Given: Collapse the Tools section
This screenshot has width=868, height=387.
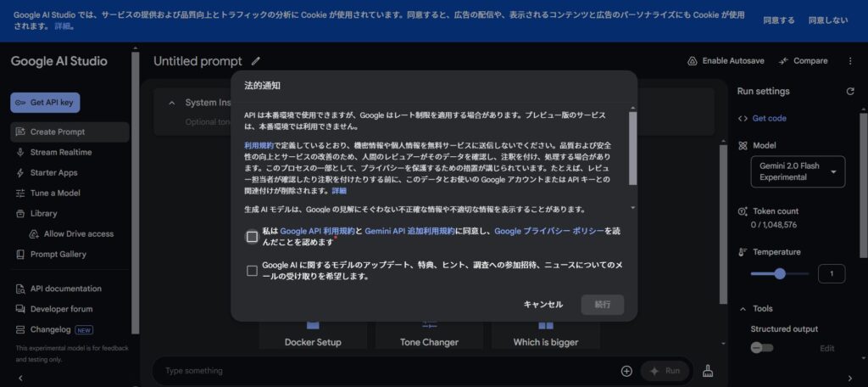Looking at the screenshot, I should click(743, 309).
